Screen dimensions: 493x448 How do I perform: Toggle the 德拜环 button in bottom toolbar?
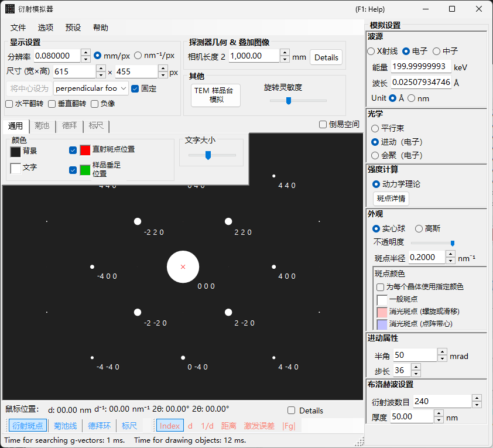100,426
